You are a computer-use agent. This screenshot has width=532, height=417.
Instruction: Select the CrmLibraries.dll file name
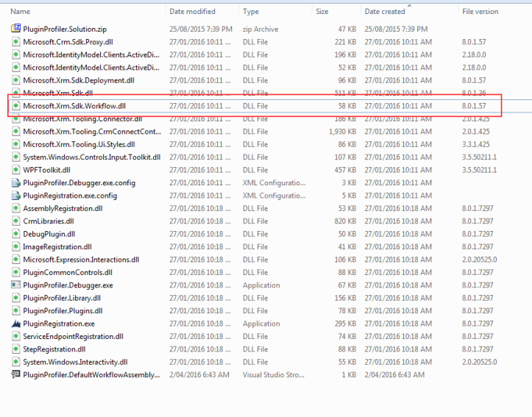point(49,221)
